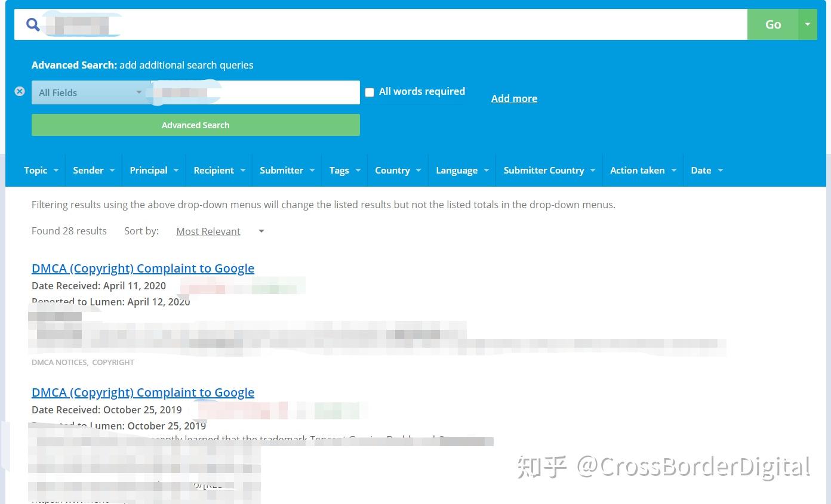The image size is (831, 504).
Task: Expand the Sender filter menu
Action: pyautogui.click(x=94, y=170)
